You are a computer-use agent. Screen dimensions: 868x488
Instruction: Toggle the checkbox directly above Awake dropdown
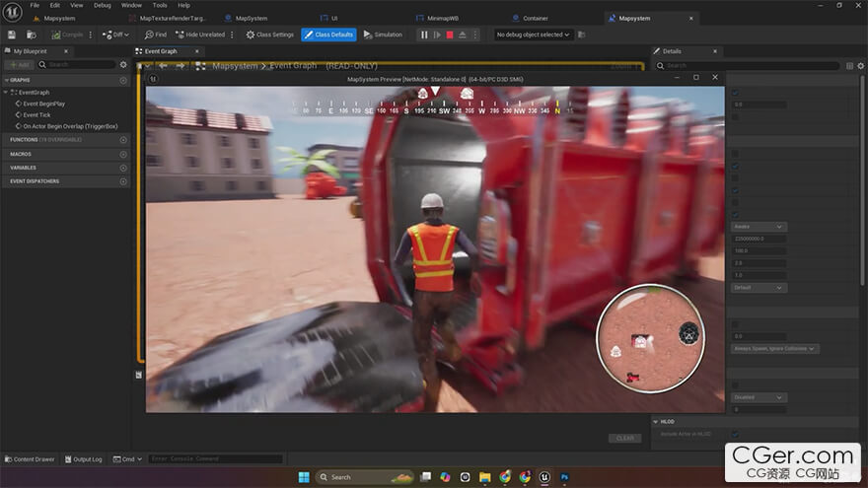(x=735, y=215)
